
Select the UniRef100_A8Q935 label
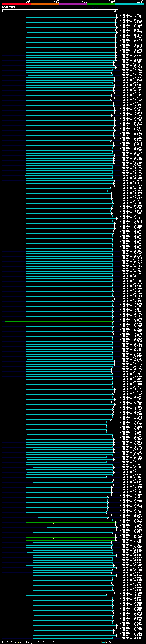[131, 334]
